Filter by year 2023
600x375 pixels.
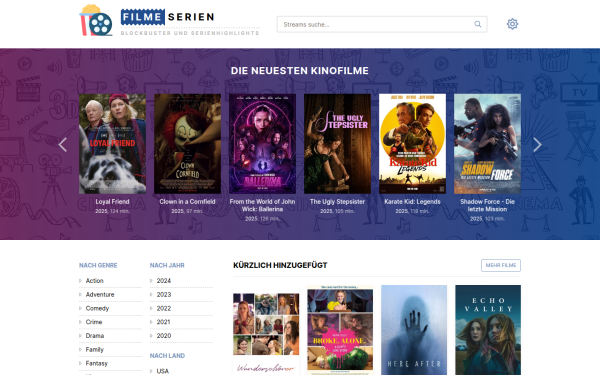pyautogui.click(x=163, y=294)
